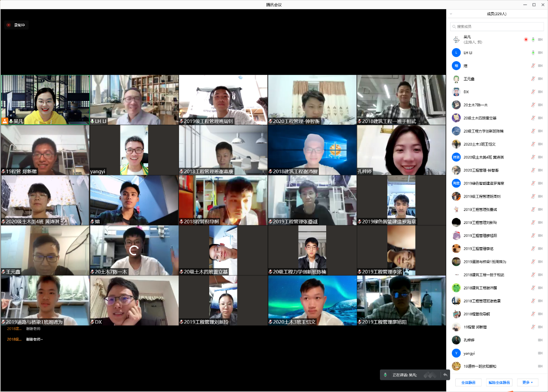The width and height of the screenshot is (548, 392).
Task: Unmute 20土木7陈一木 via microphone icon
Action: pyautogui.click(x=533, y=105)
